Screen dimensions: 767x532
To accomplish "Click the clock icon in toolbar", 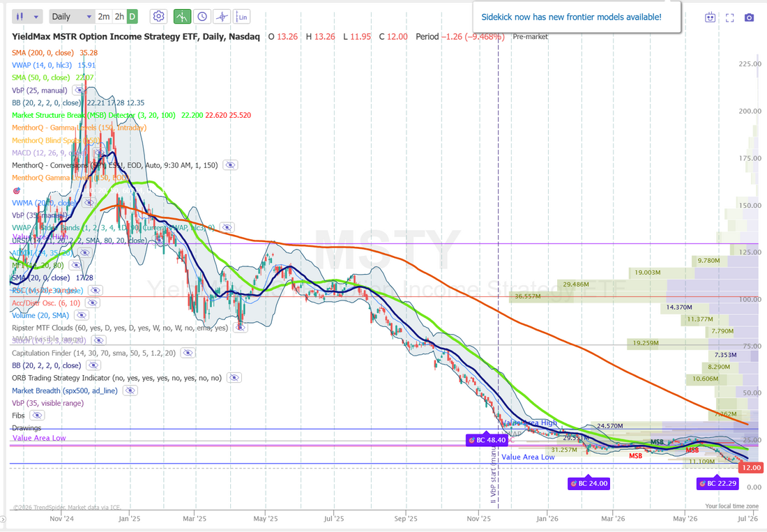I will tap(202, 17).
